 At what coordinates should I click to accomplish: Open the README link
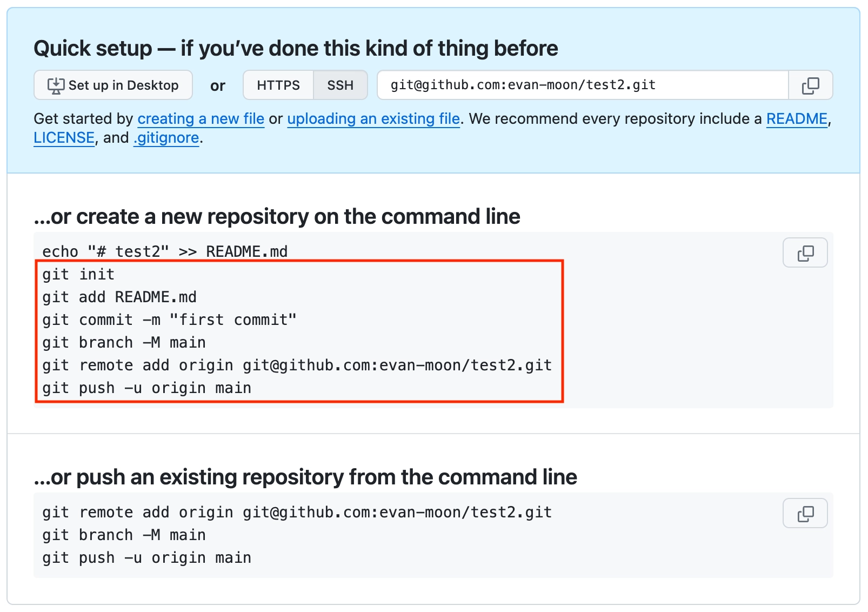796,119
